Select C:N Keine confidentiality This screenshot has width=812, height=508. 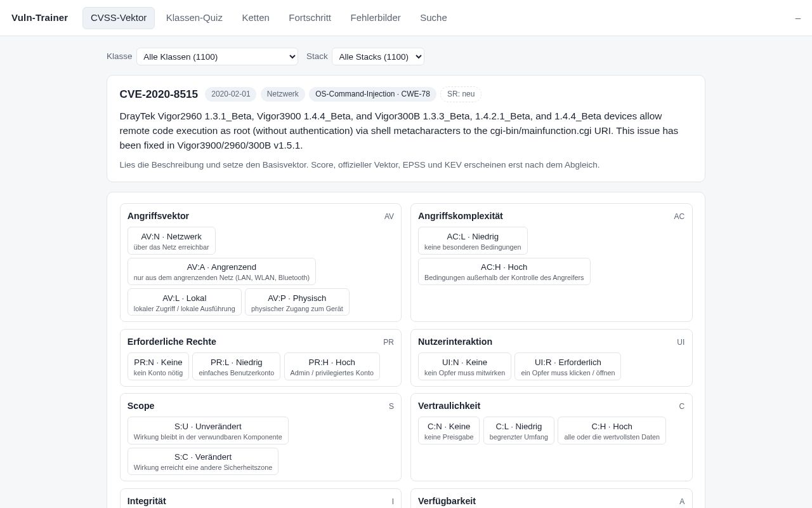click(449, 431)
